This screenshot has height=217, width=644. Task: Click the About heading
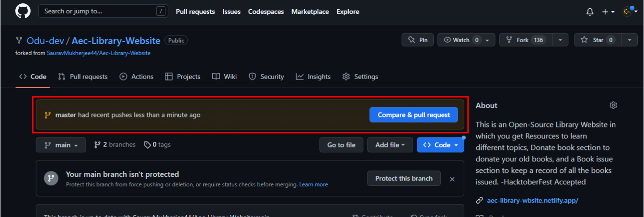(486, 105)
